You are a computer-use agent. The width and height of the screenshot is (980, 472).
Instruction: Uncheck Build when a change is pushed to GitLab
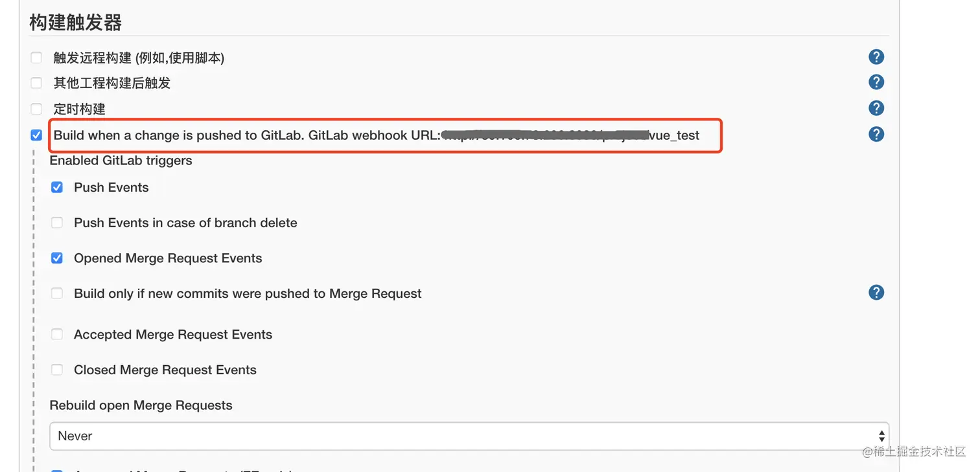point(37,135)
